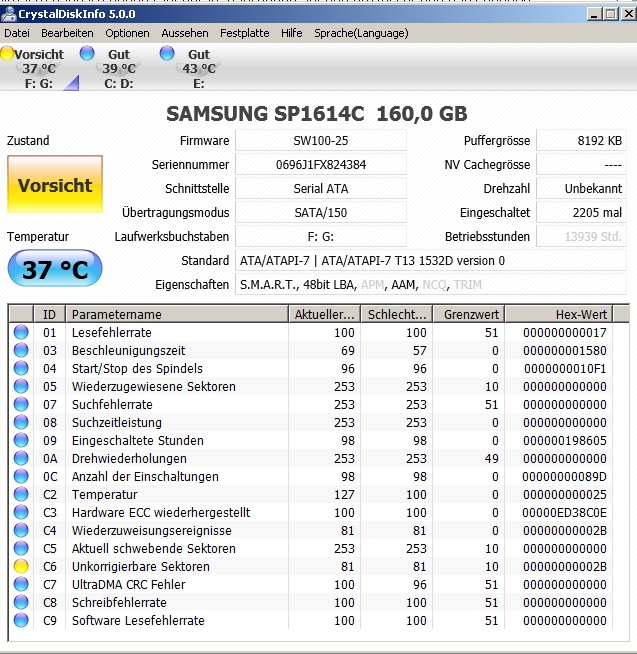Click the Drehzahl field Unbekannt
The width and height of the screenshot is (637, 654).
[582, 189]
